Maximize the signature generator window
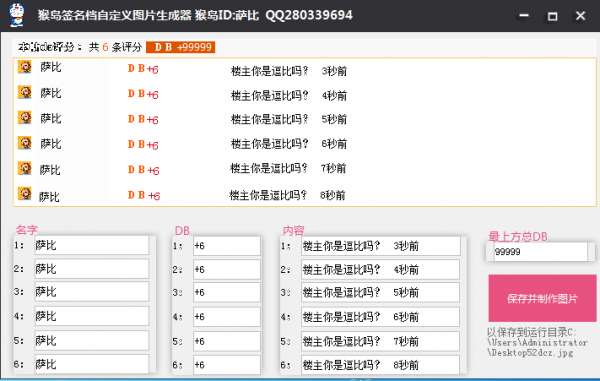The width and height of the screenshot is (600, 381). 552,16
